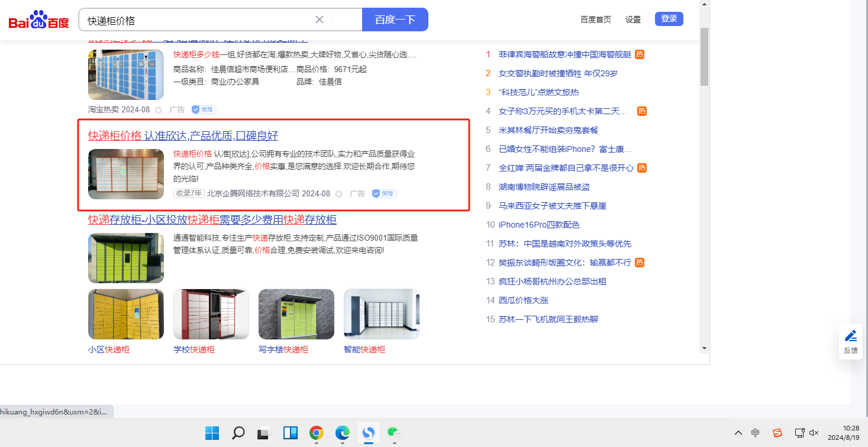Screen dimensions: 868x447
Task: Expand the dropdown arrow next to 淘宝热卖 2024-08
Action: click(x=159, y=110)
